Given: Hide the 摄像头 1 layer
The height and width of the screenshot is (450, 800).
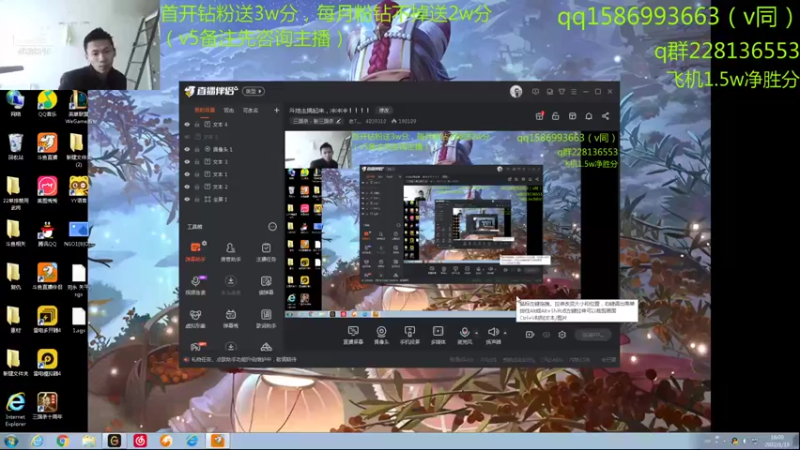Looking at the screenshot, I should pos(187,149).
